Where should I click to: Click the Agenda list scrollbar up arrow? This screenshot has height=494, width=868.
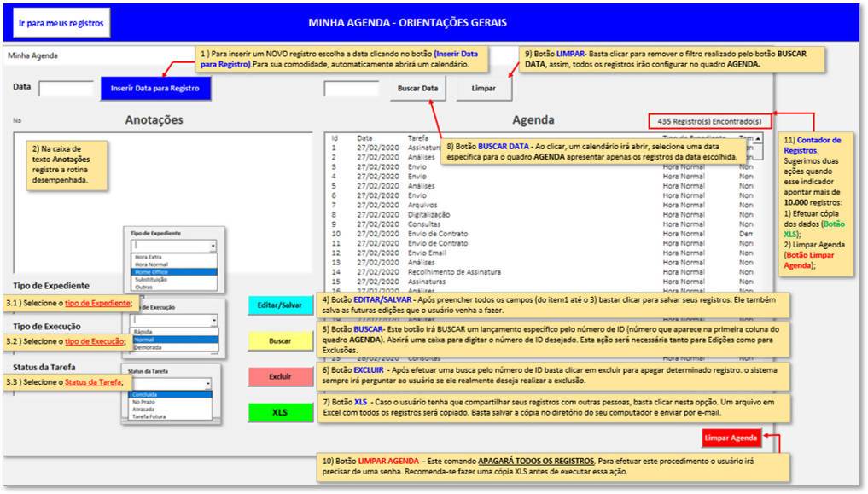(758, 138)
